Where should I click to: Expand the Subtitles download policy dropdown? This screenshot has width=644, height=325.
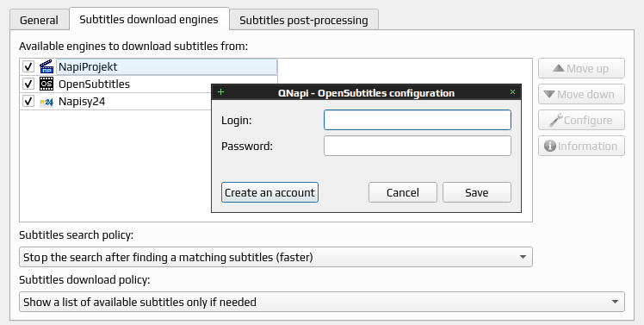click(322, 302)
